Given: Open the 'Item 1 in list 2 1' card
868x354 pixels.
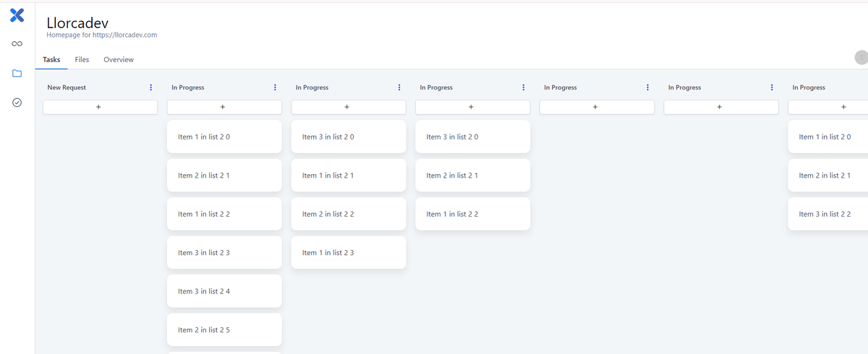Looking at the screenshot, I should pos(349,176).
